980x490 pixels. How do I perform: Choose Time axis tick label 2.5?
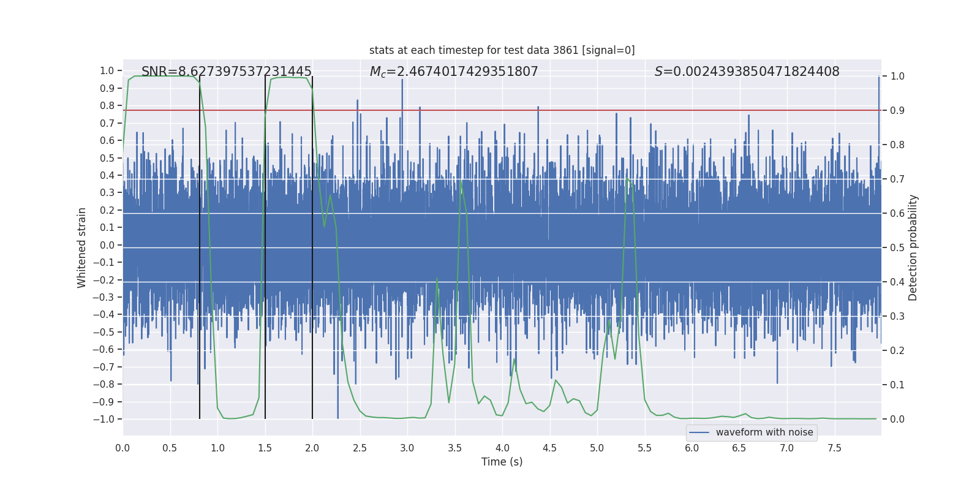pyautogui.click(x=360, y=448)
